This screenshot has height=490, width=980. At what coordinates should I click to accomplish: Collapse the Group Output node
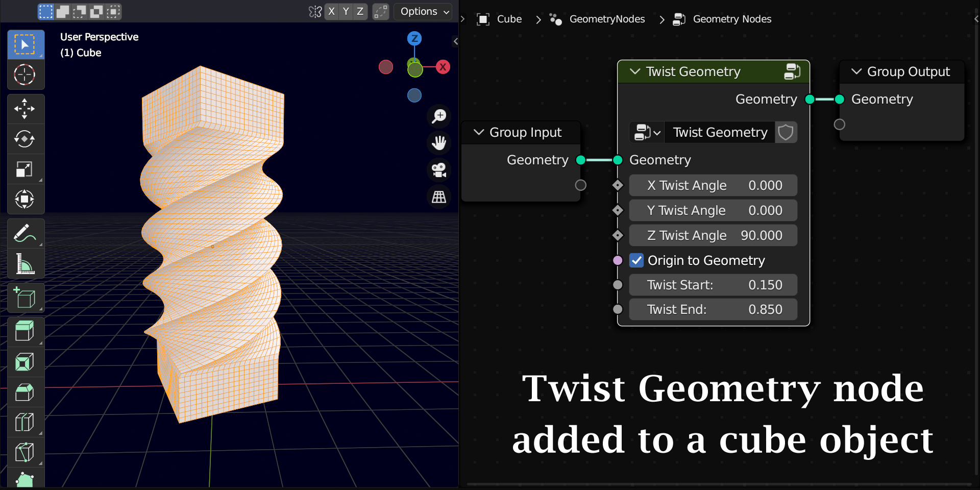(856, 71)
